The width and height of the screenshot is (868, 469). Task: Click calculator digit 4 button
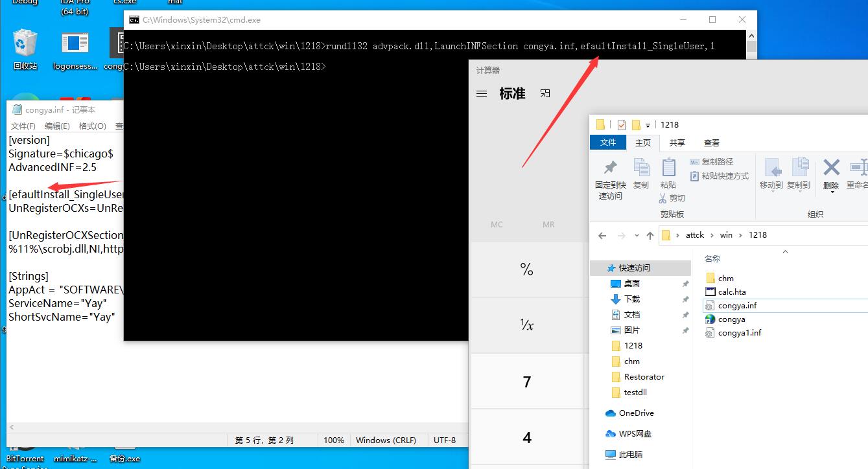pos(526,438)
